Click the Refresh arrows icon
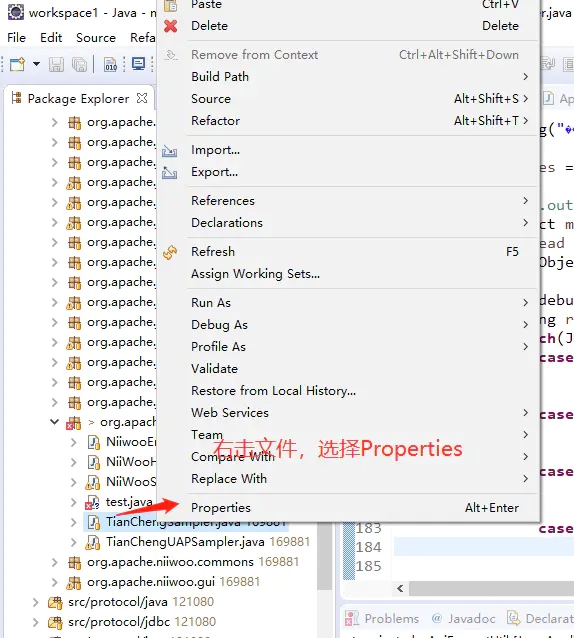This screenshot has width=574, height=638. pos(170,252)
